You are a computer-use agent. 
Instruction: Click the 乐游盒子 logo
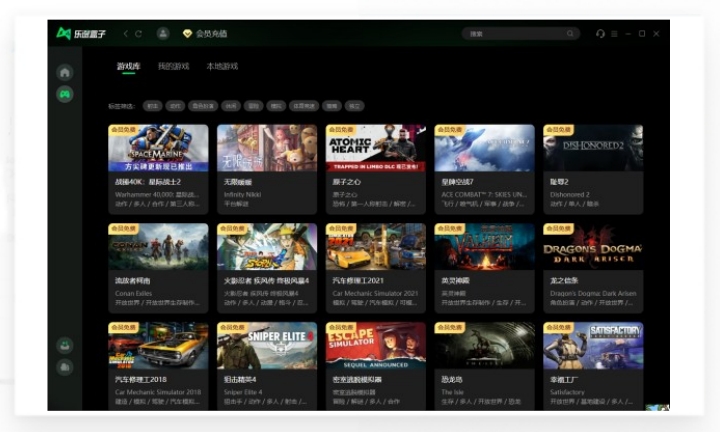tap(81, 34)
